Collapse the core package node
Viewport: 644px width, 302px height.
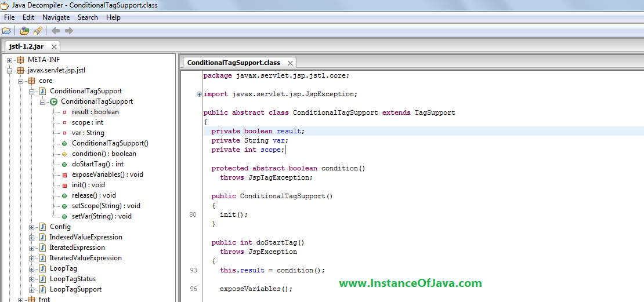(21, 81)
